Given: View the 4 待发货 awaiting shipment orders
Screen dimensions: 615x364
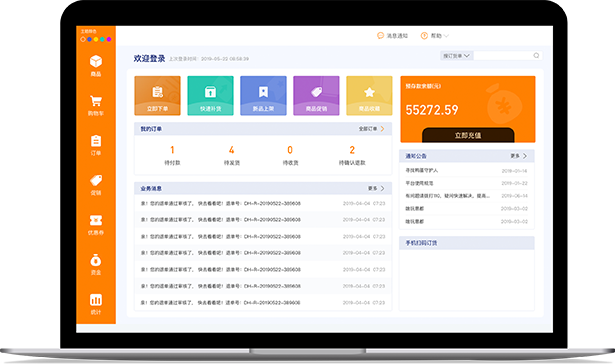Looking at the screenshot, I should [x=231, y=155].
